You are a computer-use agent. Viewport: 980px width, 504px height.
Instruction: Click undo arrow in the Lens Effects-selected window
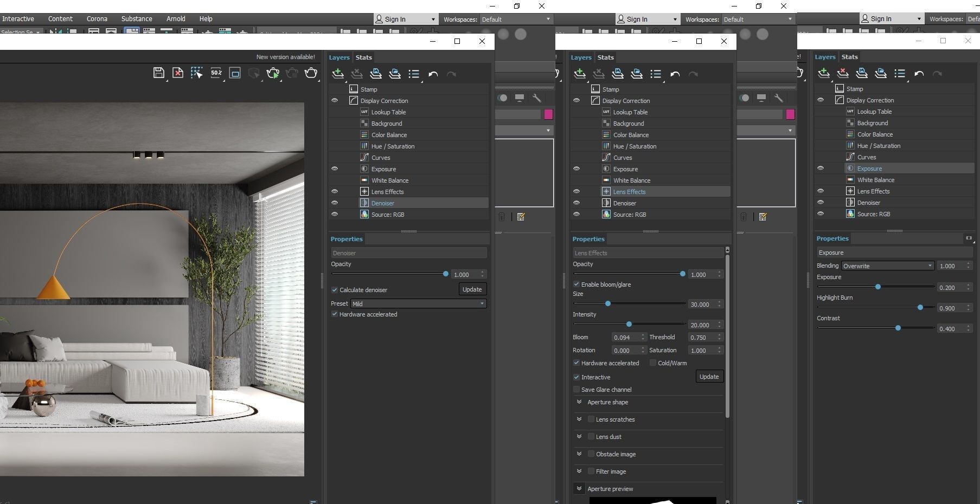[x=675, y=74]
